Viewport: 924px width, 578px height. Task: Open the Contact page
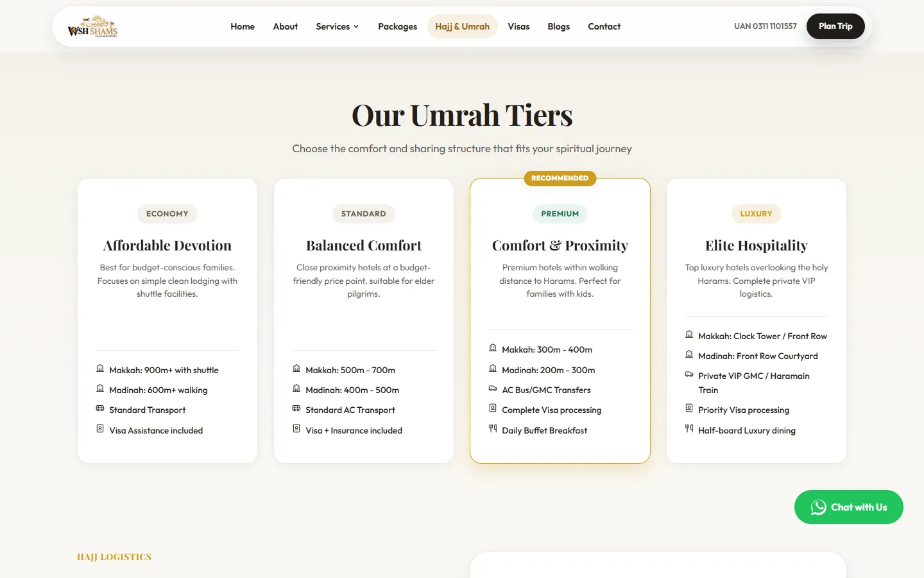click(604, 26)
